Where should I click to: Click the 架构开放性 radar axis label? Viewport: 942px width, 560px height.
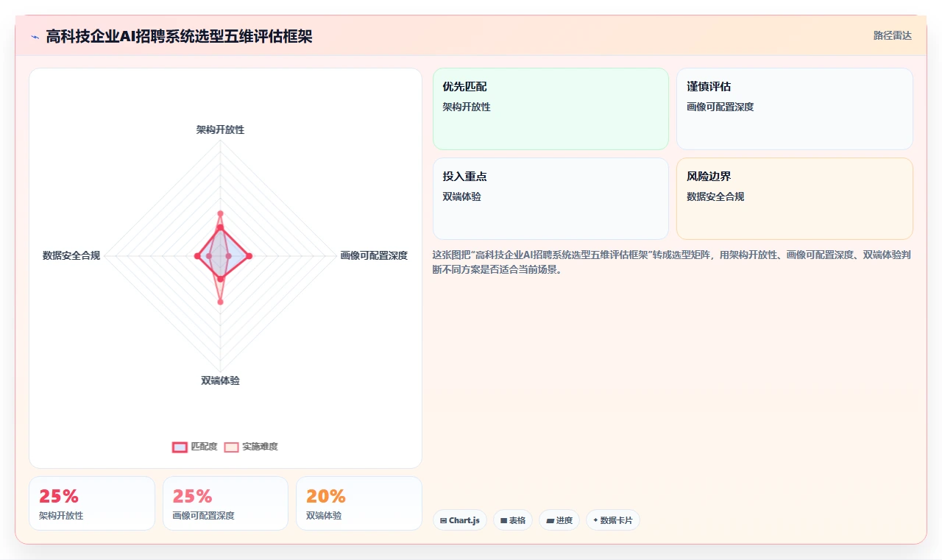coord(220,130)
